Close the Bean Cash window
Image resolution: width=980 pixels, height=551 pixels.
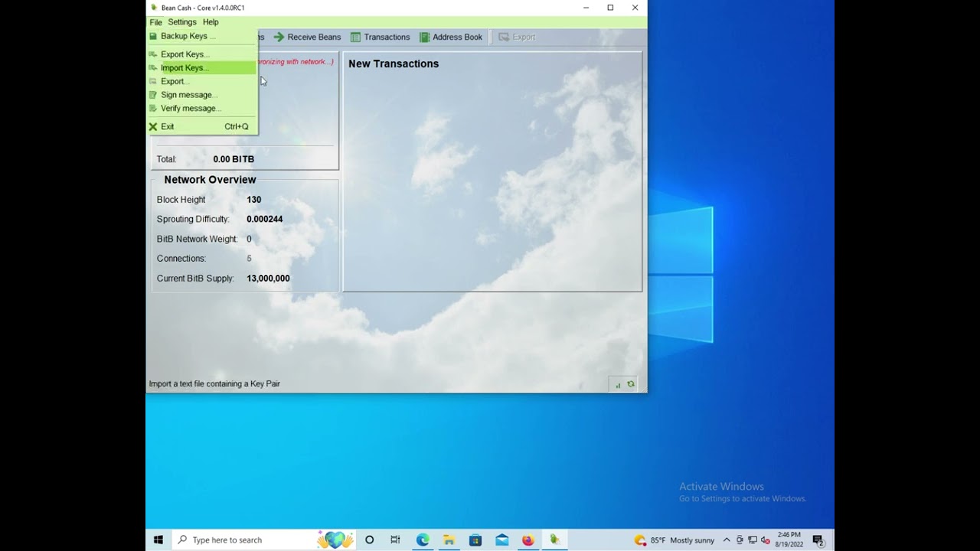(635, 8)
